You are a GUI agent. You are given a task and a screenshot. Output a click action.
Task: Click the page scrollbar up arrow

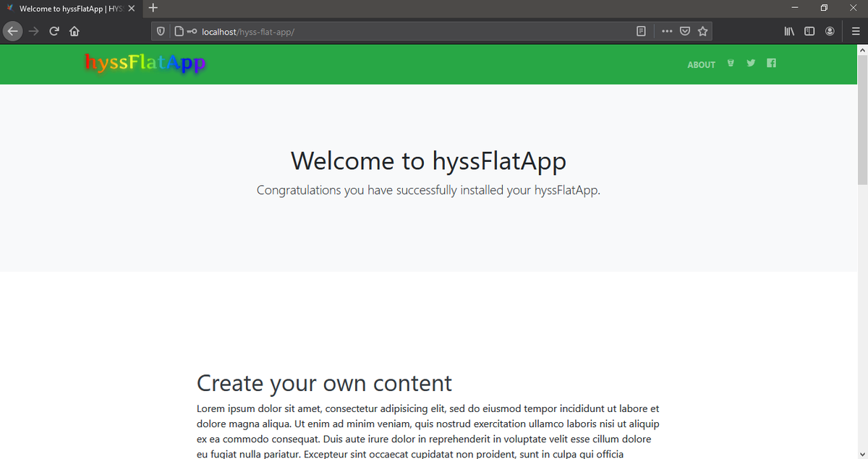(861, 51)
